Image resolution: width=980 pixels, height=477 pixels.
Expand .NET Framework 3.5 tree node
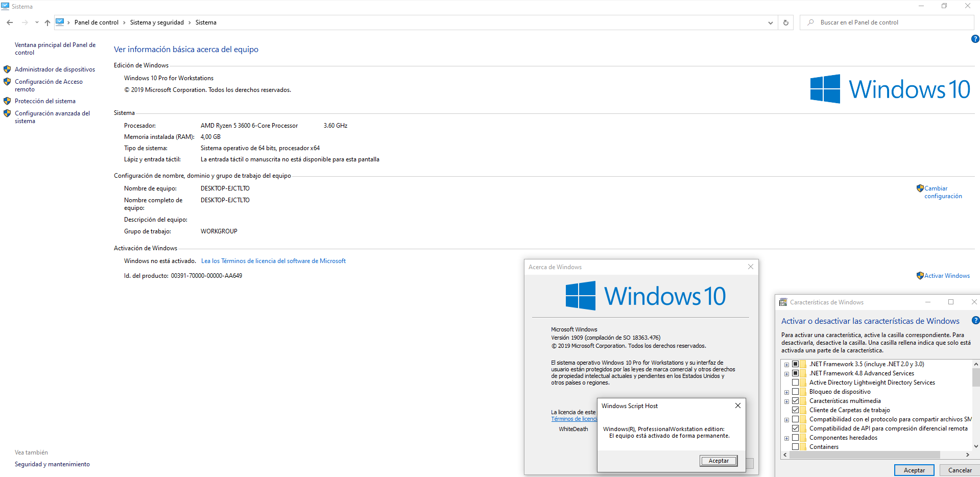786,365
